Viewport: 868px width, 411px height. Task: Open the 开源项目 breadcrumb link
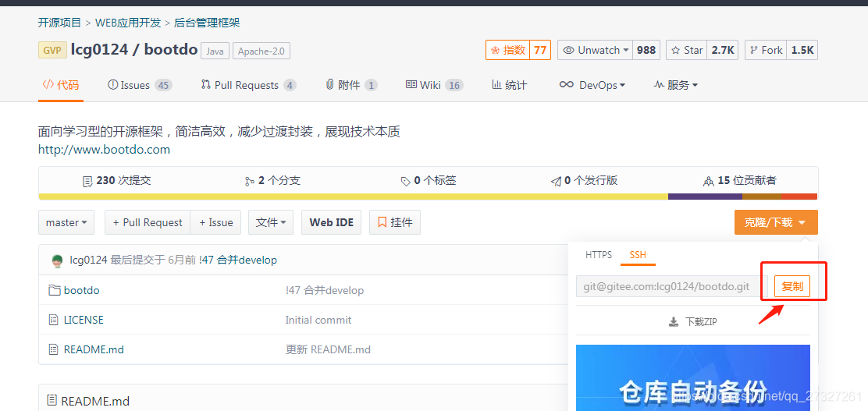pos(59,23)
